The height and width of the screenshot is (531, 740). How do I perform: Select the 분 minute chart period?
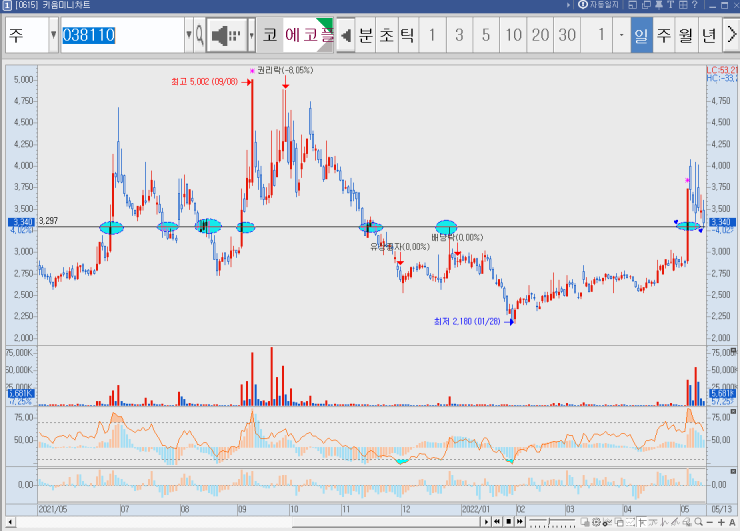(366, 35)
